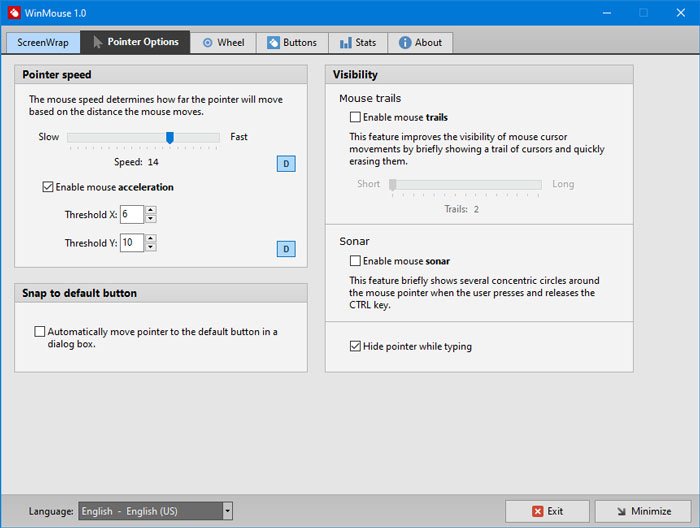Image resolution: width=700 pixels, height=528 pixels.
Task: Uncheck Hide pointer while typing
Action: [x=355, y=346]
